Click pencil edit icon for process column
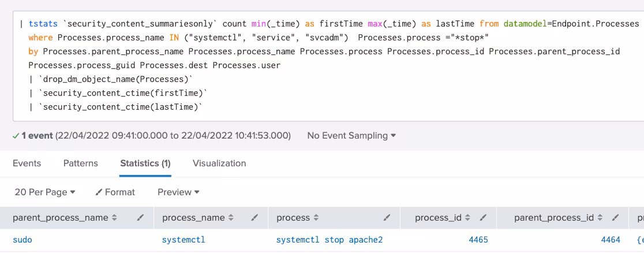 [x=387, y=218]
